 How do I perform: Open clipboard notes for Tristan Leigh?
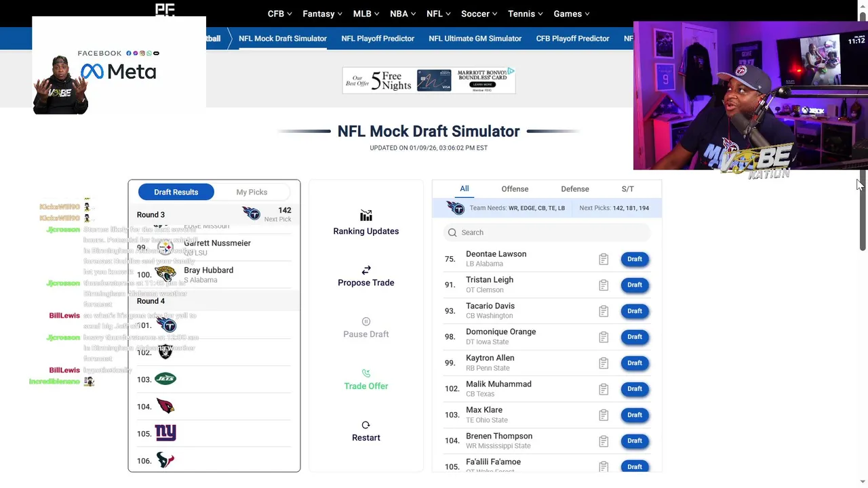[604, 285]
